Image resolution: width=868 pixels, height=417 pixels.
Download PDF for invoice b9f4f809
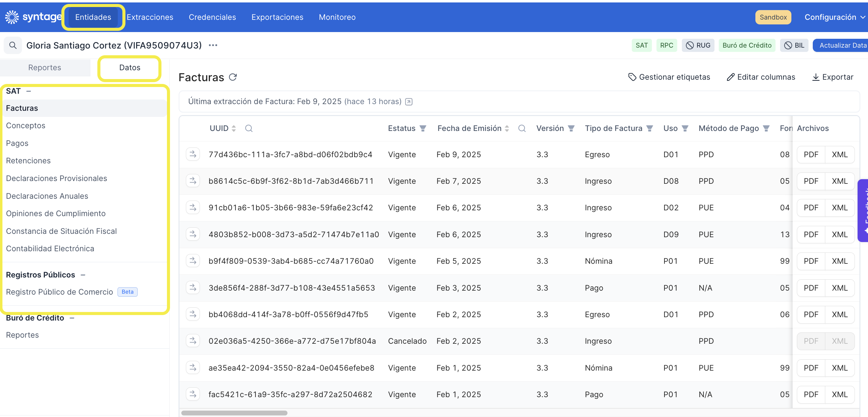[x=811, y=261]
